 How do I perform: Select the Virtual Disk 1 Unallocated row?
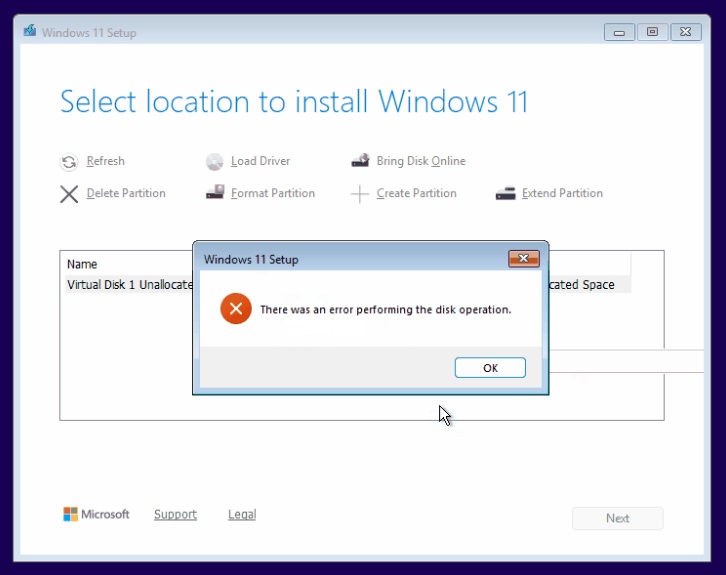pos(348,284)
